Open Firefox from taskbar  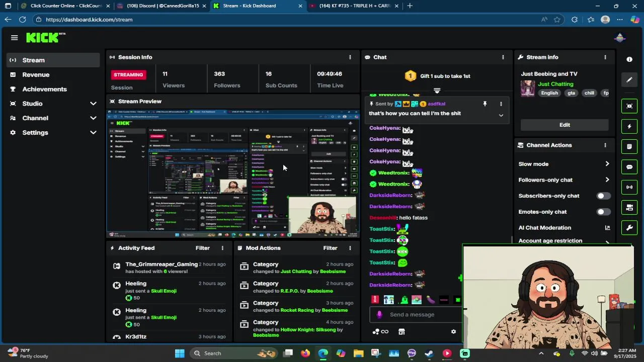pyautogui.click(x=305, y=353)
